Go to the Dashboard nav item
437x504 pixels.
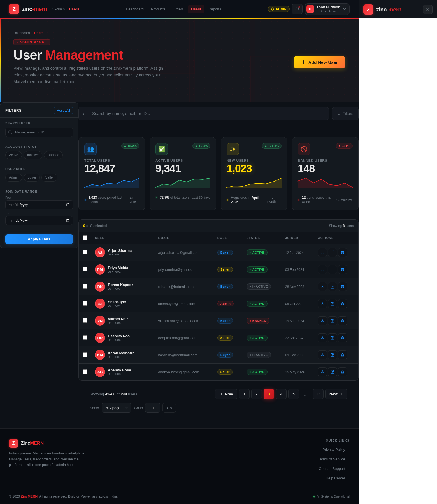(135, 9)
